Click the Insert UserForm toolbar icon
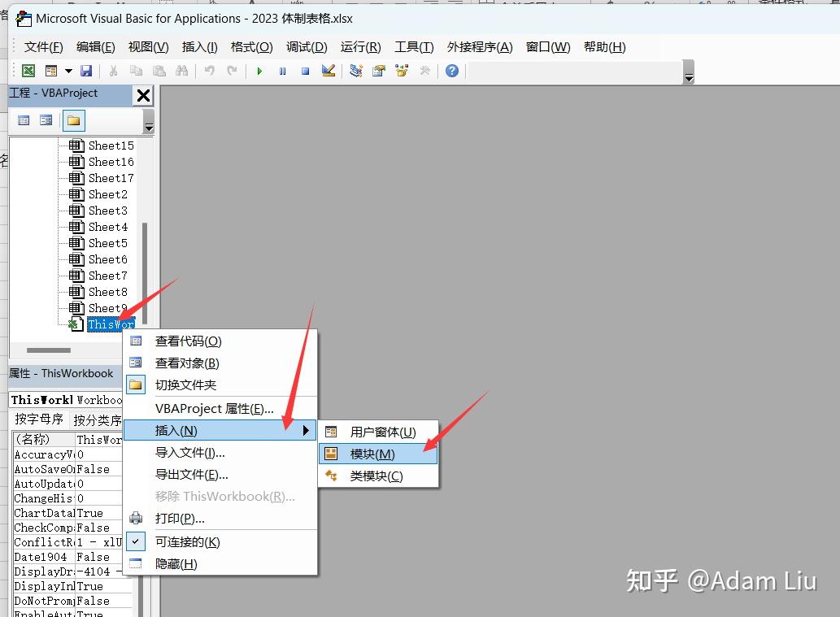 point(51,71)
